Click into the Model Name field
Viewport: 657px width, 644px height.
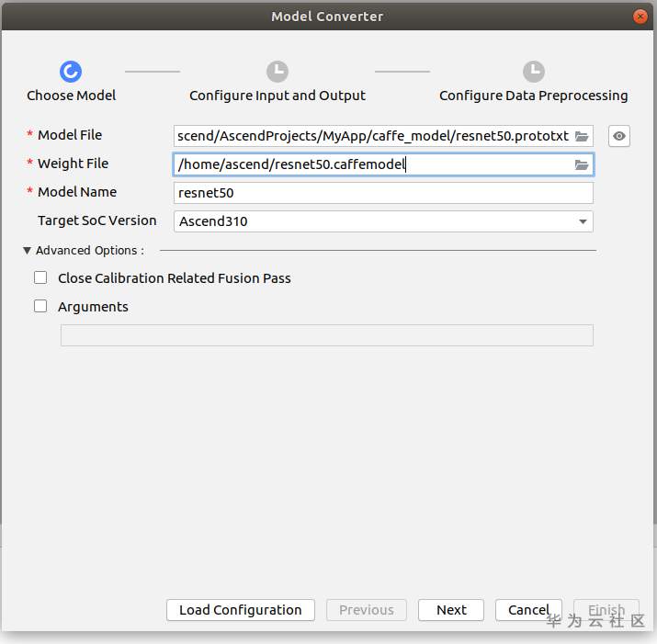pyautogui.click(x=383, y=193)
